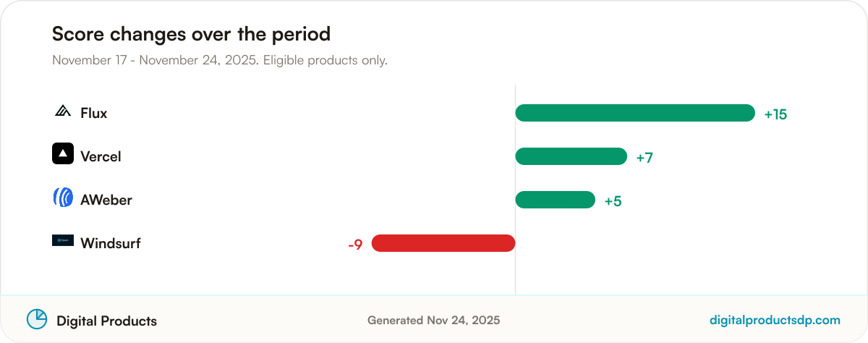Click the green Flux +15 bar

pos(635,113)
